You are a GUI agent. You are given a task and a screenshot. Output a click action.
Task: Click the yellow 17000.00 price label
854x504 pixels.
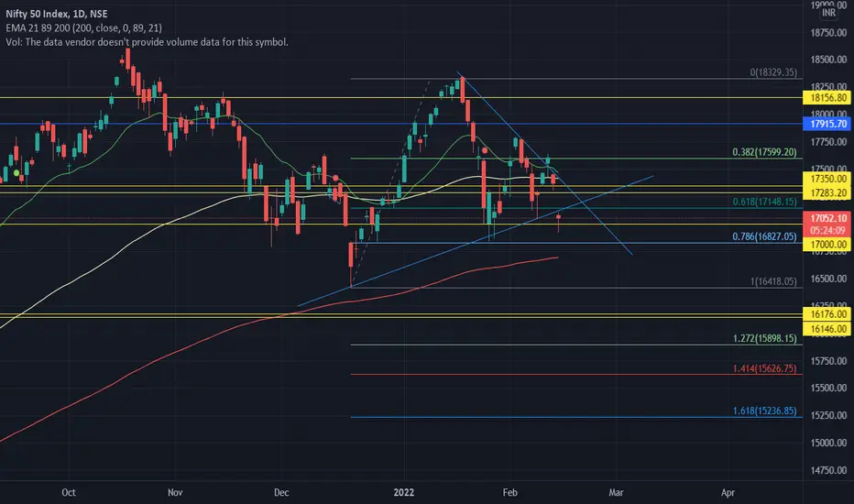coord(827,245)
